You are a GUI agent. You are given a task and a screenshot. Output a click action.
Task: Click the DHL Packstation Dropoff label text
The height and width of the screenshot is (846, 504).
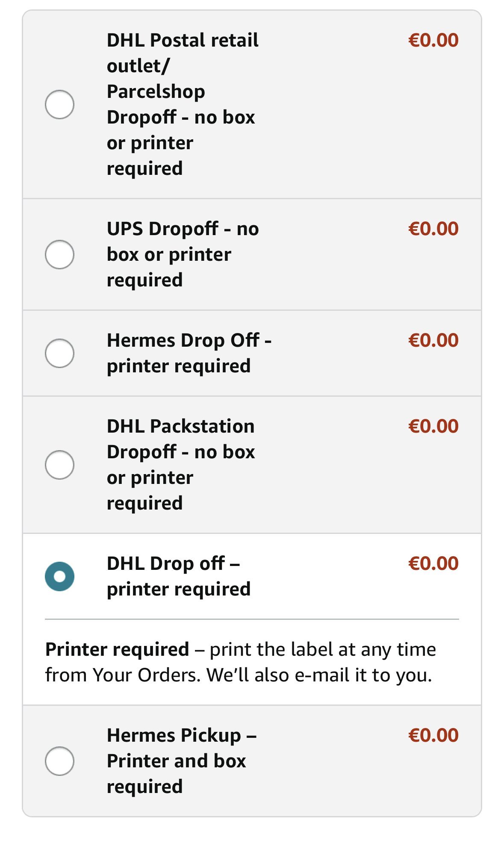(180, 465)
